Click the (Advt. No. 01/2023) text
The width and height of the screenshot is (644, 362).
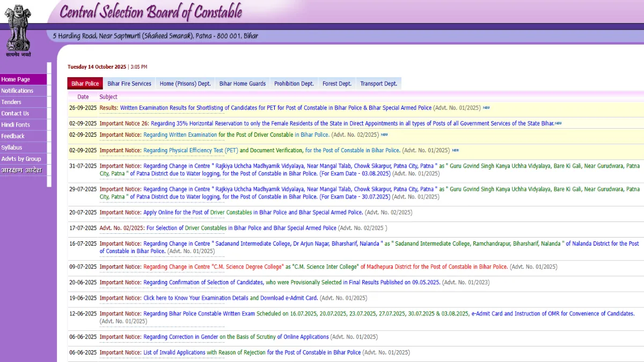[466, 282]
